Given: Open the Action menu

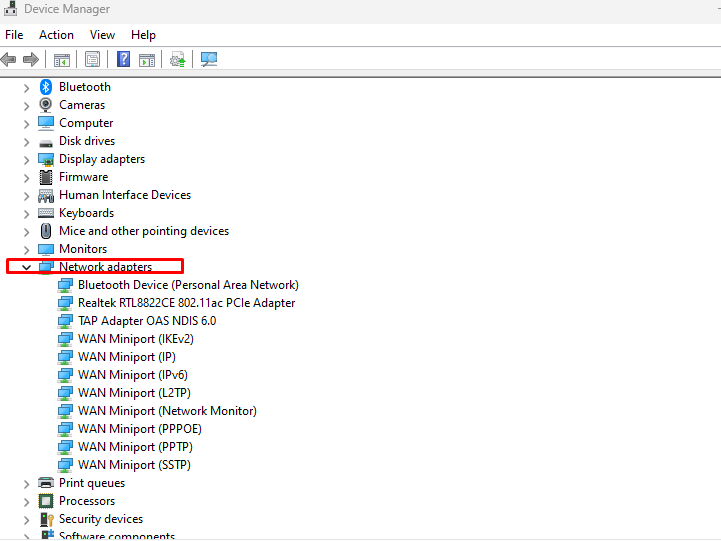Looking at the screenshot, I should pos(56,35).
